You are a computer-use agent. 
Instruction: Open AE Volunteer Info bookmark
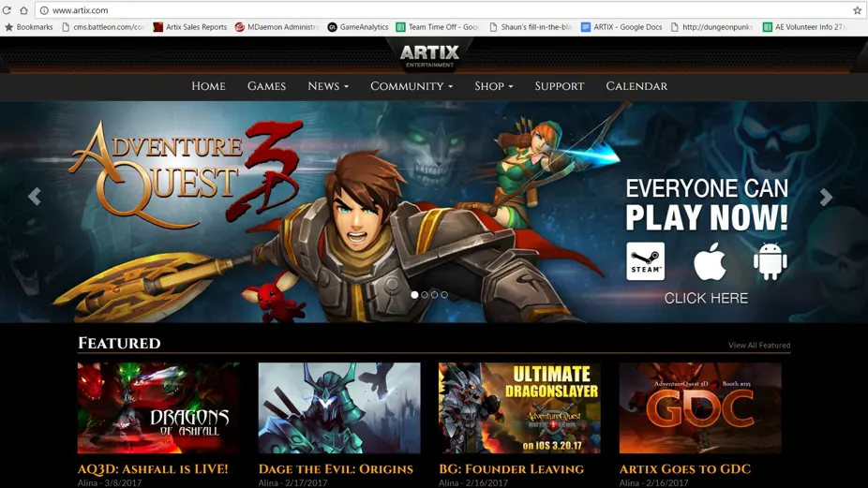[x=803, y=26]
